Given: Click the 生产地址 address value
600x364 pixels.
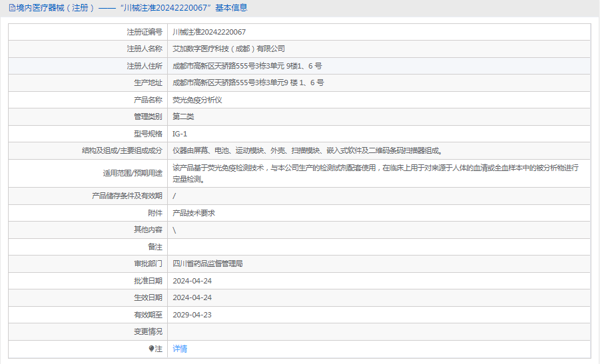Looking at the screenshot, I should coord(248,83).
